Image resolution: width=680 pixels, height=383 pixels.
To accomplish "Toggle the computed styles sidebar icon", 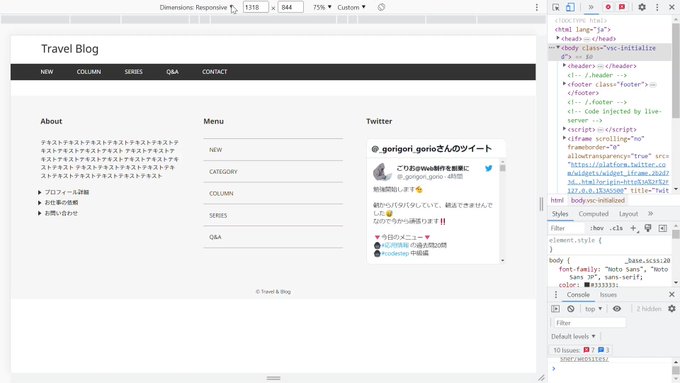I will coord(663,228).
